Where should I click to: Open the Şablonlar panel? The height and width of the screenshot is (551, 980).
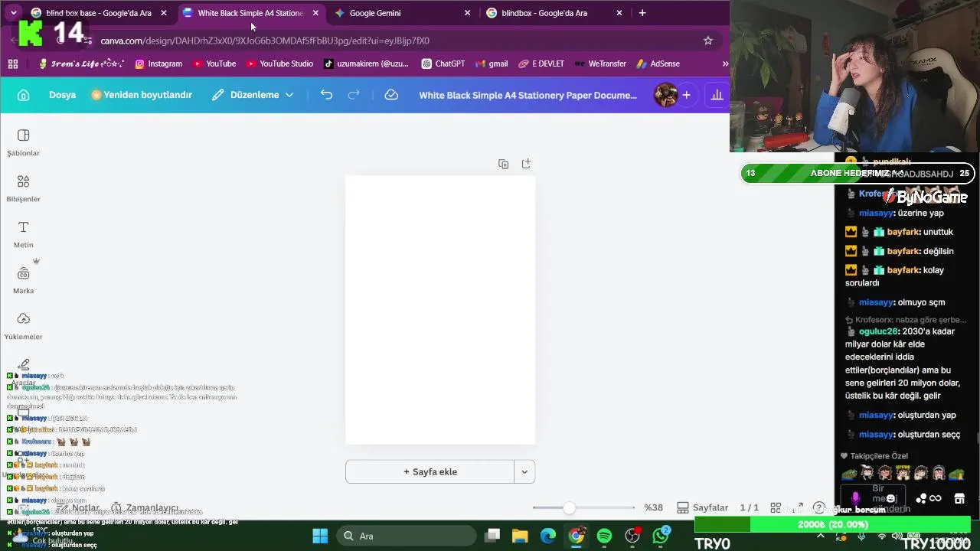23,142
